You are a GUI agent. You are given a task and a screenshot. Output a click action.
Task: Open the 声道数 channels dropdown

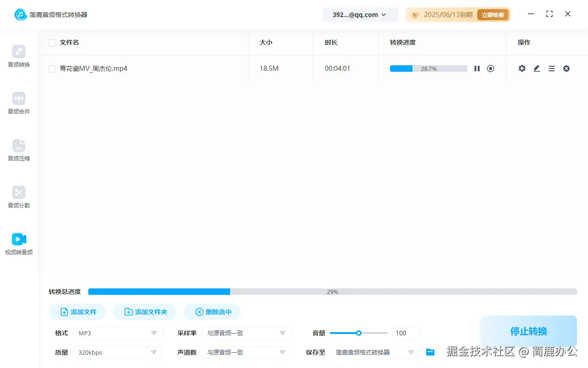(246, 352)
